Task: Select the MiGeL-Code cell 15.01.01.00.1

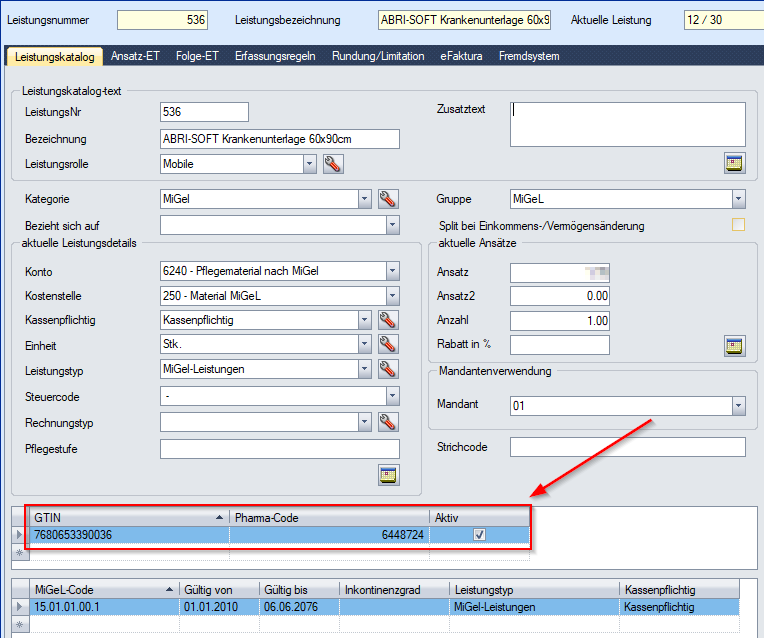Action: pos(104,607)
